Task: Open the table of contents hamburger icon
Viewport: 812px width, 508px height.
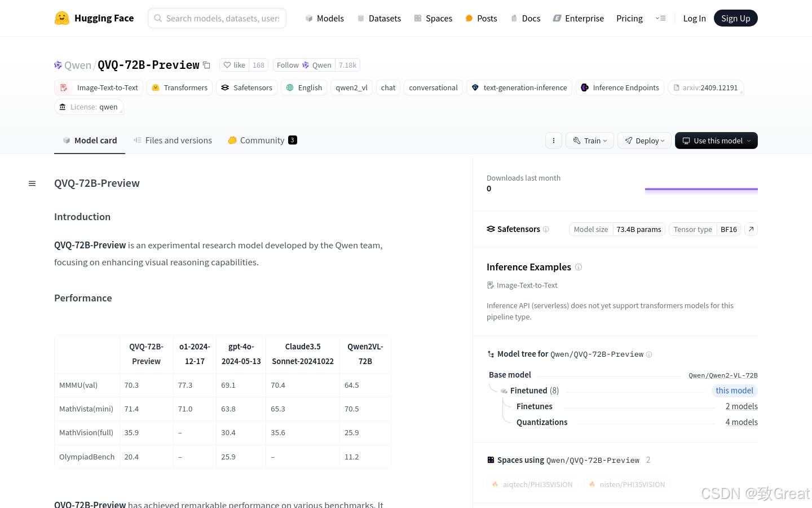Action: pyautogui.click(x=32, y=183)
